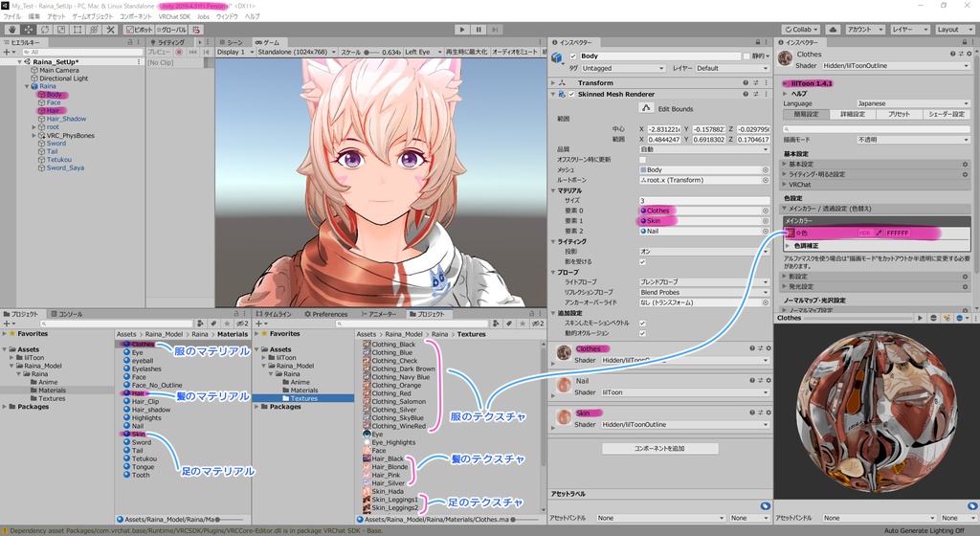Lock the Clothes material inspector
Viewport: 980px width, 536px height.
[963, 42]
